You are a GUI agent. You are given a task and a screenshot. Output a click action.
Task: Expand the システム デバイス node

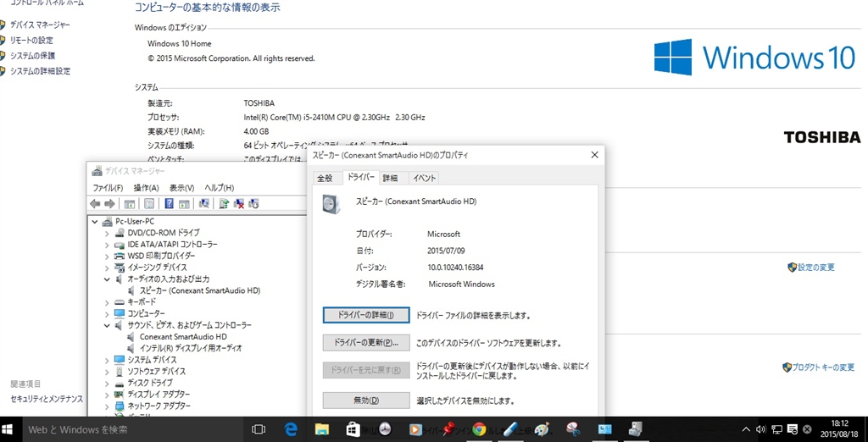(108, 360)
